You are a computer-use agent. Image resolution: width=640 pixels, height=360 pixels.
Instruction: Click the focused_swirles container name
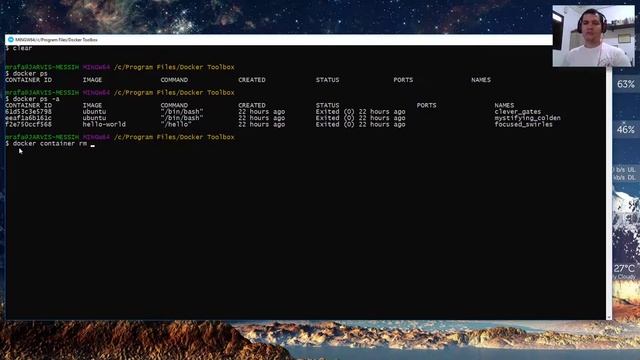click(x=523, y=124)
